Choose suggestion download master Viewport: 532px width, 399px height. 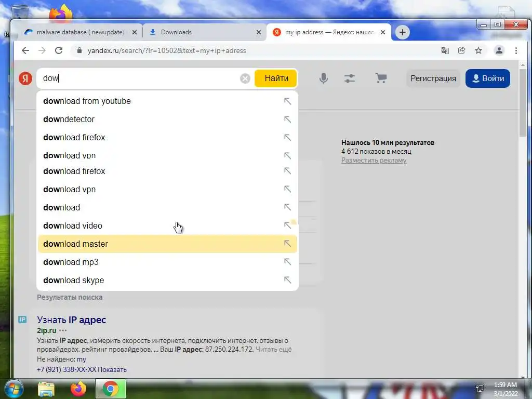pyautogui.click(x=167, y=244)
